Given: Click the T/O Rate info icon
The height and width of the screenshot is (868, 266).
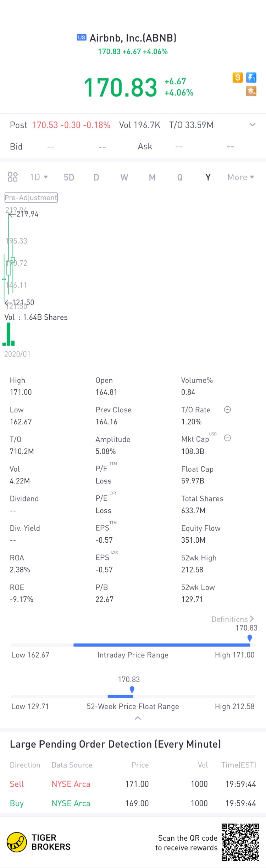Looking at the screenshot, I should (x=227, y=409).
